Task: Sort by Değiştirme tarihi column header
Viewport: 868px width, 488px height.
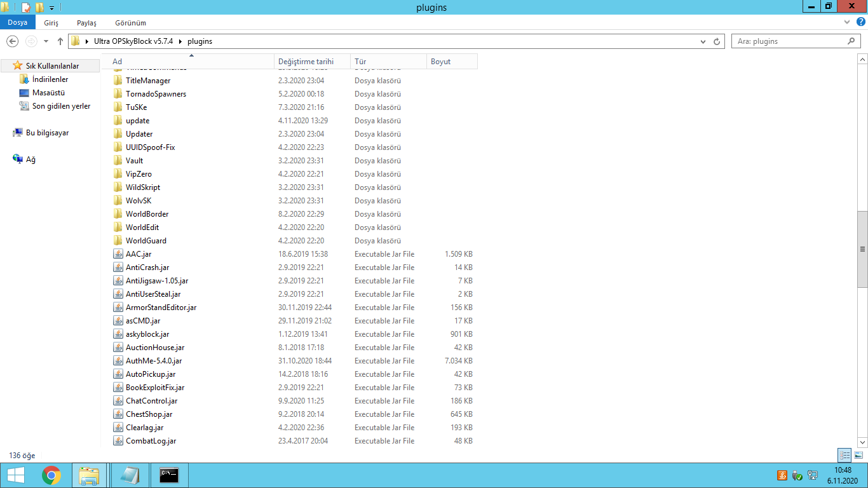Action: pyautogui.click(x=313, y=62)
